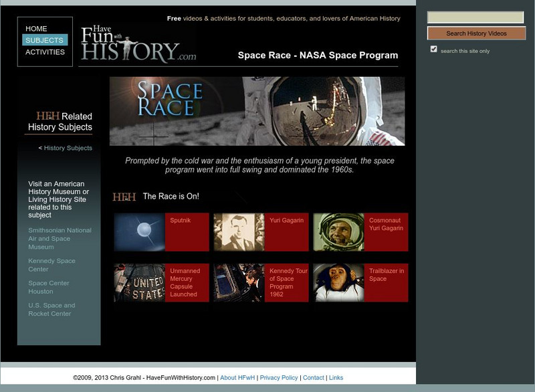Click the Space Race - NASA Space Program heading

coord(318,56)
